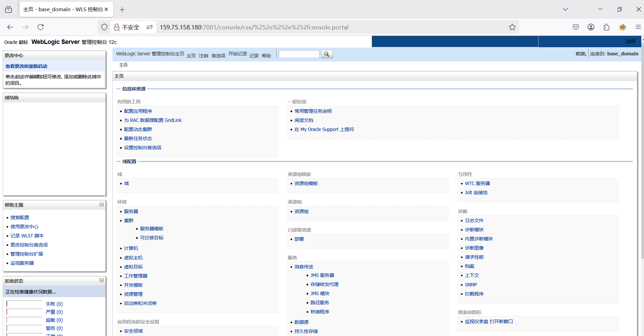This screenshot has width=644, height=336.
Task: Open 资源组模板 link in the list
Action: 306,183
